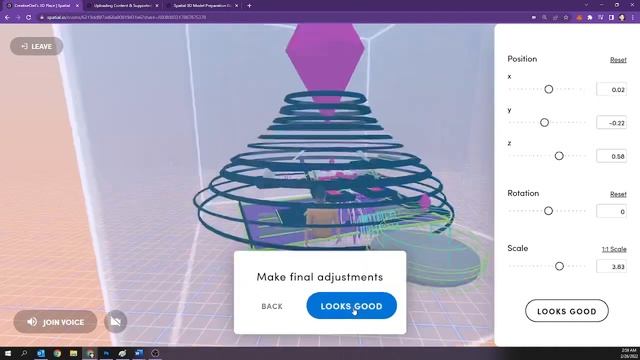Reset the Position values
This screenshot has height=360, width=640.
[x=618, y=60]
